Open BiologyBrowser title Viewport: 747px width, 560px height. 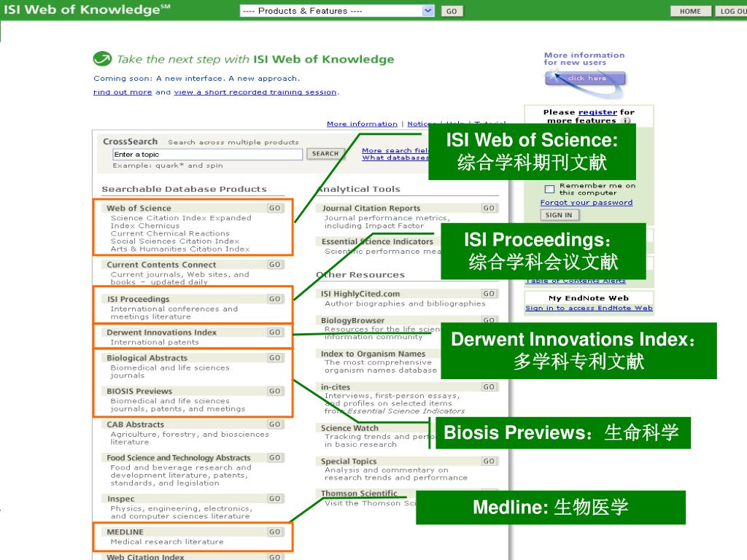point(352,321)
